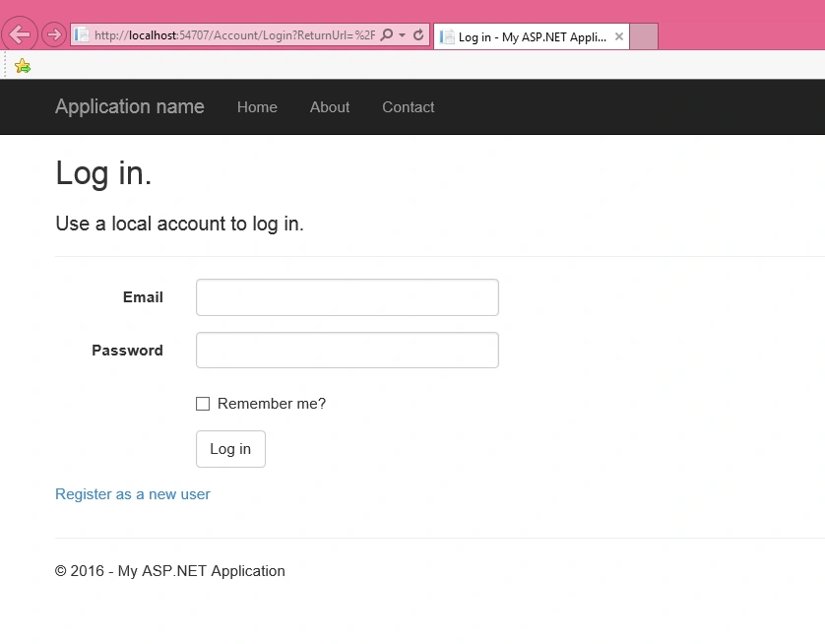Open the address bar autocomplete dropdown arrow

[403, 35]
